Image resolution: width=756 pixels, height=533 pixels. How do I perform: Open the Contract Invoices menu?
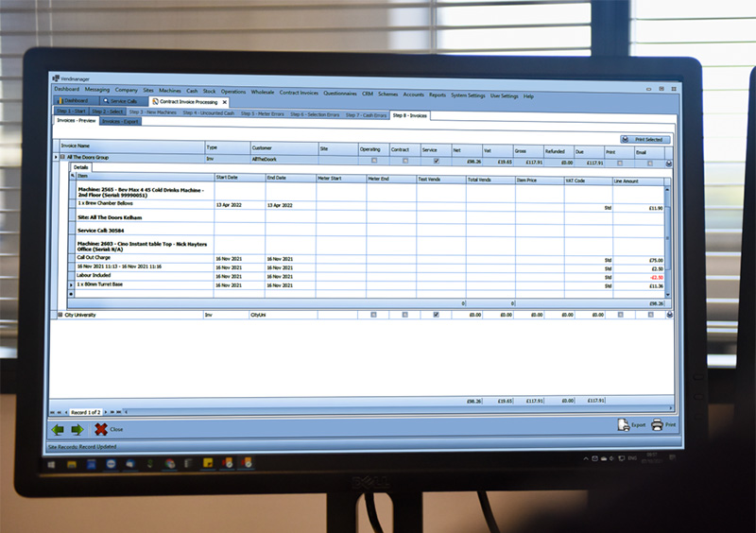point(299,94)
